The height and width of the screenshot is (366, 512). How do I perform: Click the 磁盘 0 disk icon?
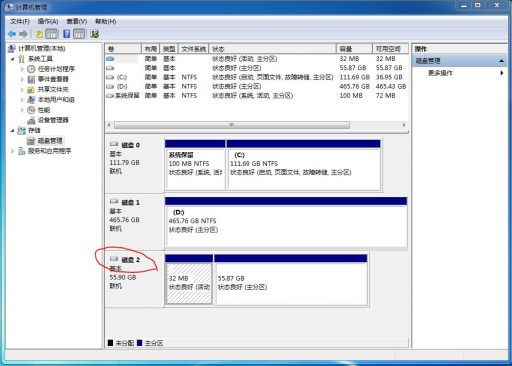(x=114, y=144)
